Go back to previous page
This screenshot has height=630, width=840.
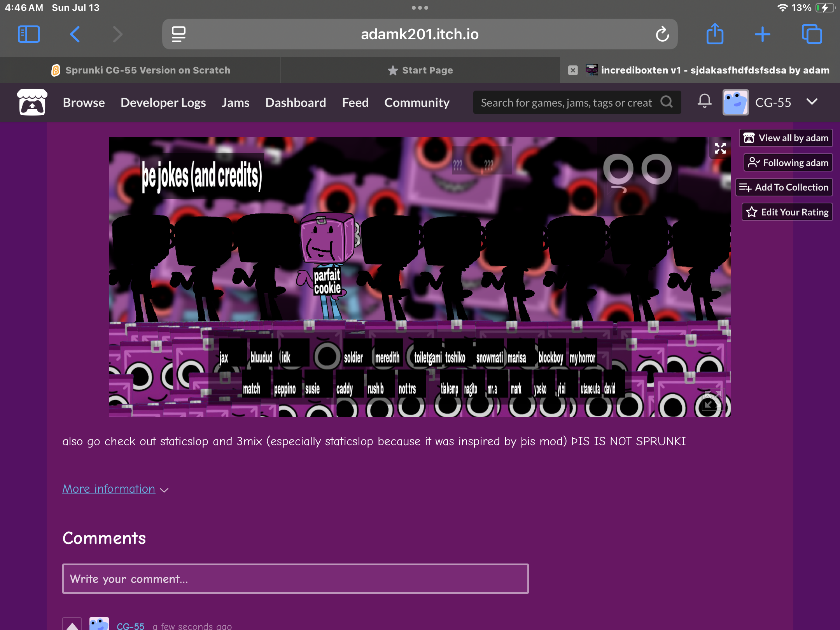click(x=75, y=34)
